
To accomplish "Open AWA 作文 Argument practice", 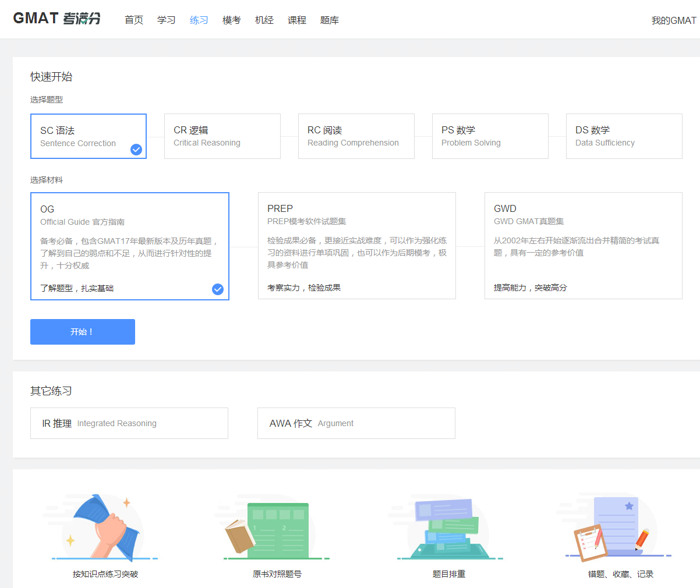I will pos(356,423).
